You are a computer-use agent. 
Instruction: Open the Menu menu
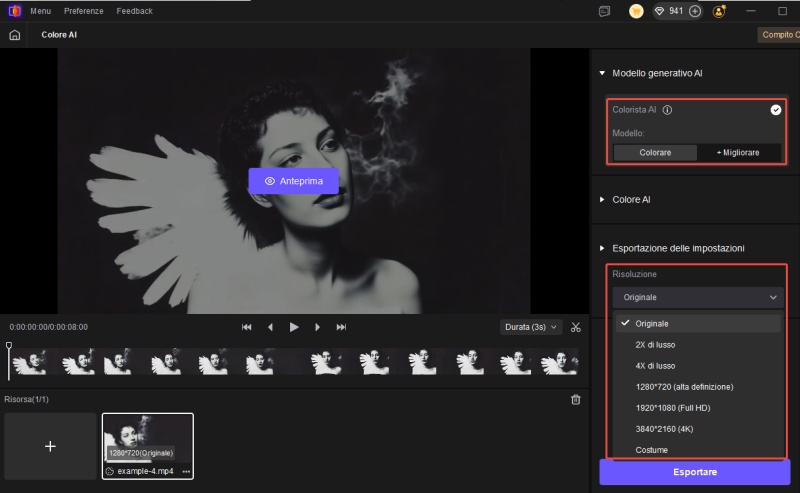point(40,11)
